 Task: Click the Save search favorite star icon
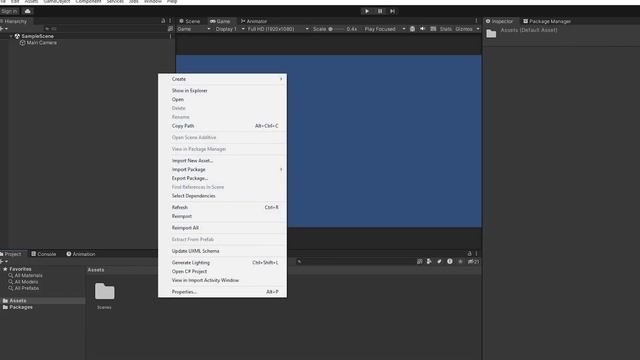pyautogui.click(x=460, y=262)
